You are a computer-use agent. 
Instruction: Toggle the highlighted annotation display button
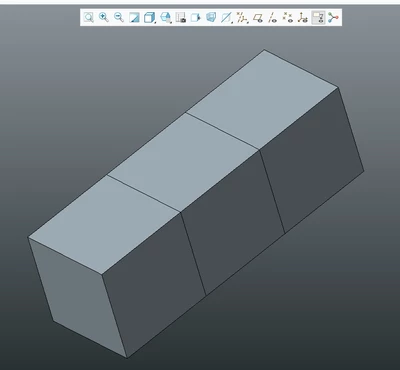pyautogui.click(x=318, y=17)
